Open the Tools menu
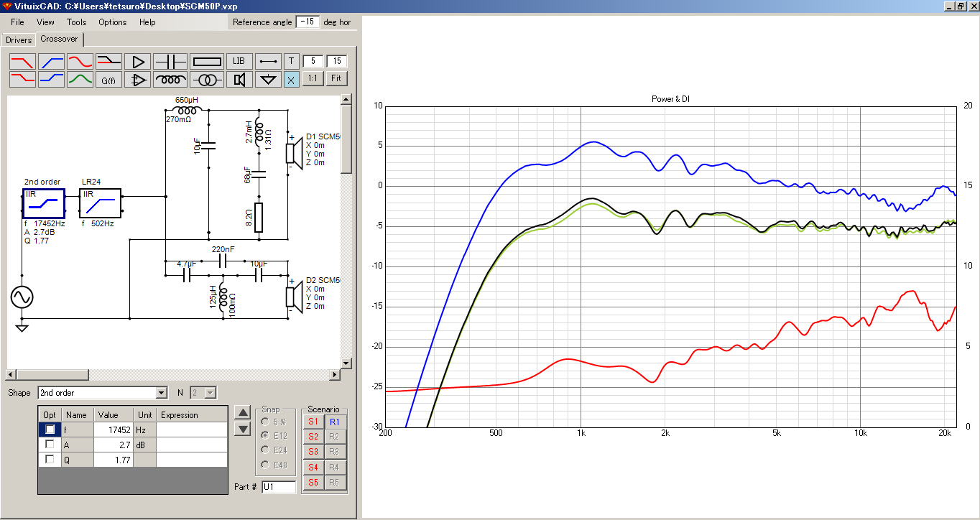The width and height of the screenshot is (980, 520). click(76, 22)
